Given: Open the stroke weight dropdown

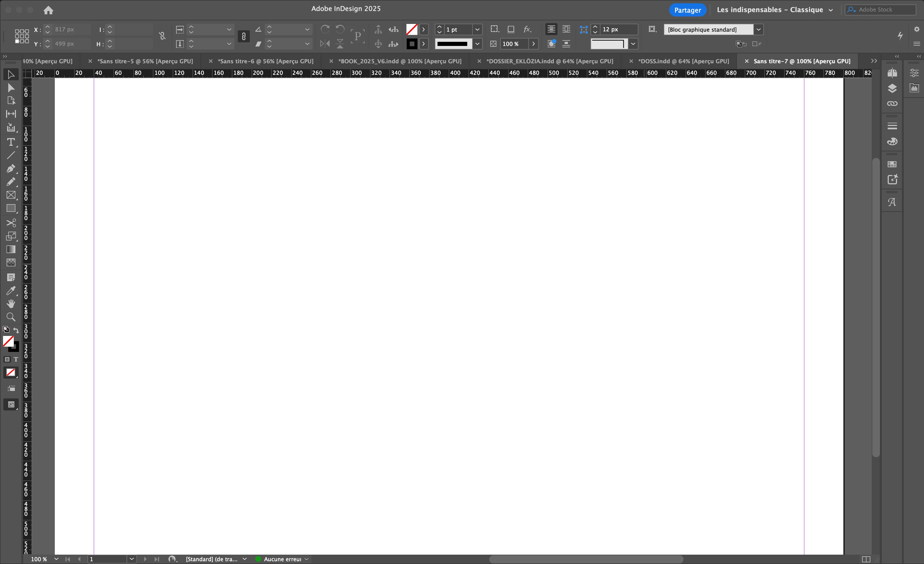Looking at the screenshot, I should pos(477,29).
